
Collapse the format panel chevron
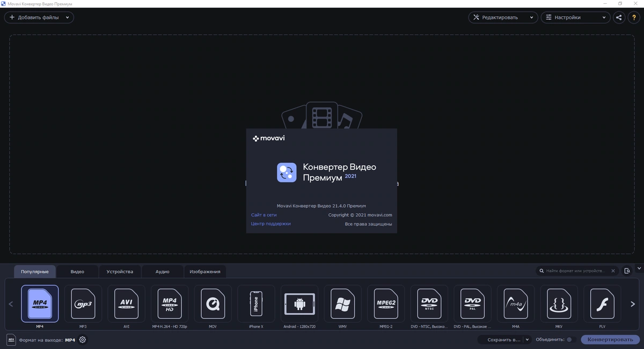click(639, 267)
